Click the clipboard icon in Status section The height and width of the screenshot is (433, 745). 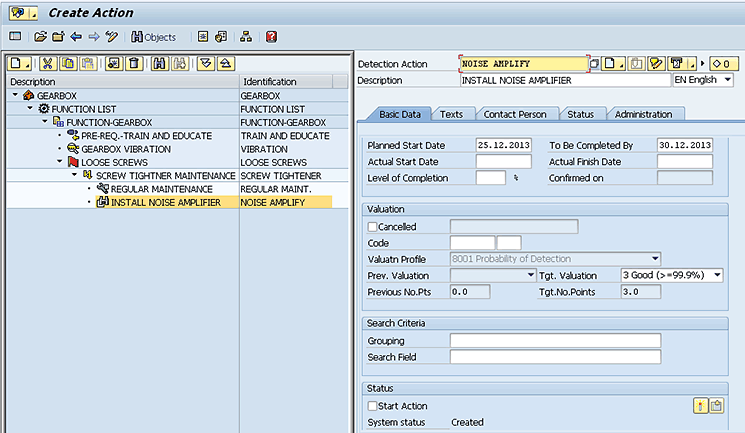[x=716, y=405]
